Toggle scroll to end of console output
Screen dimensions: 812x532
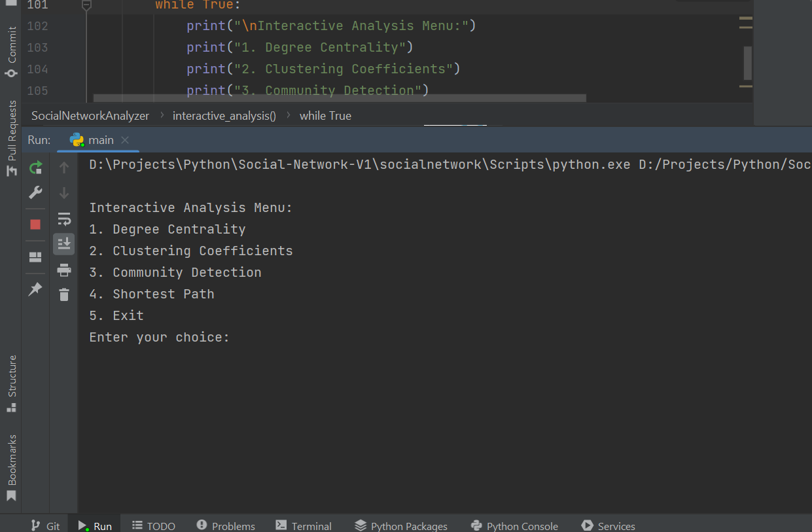click(63, 244)
